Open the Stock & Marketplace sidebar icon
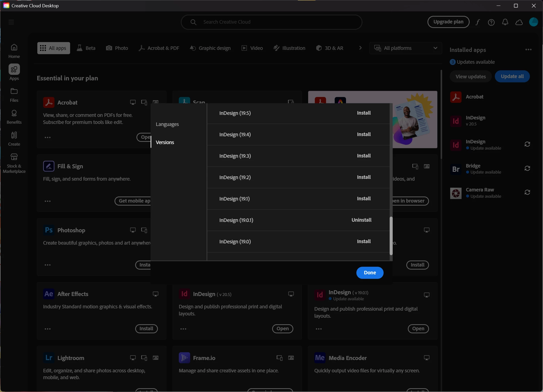Screen dimensions: 543x392 click(x=14, y=163)
